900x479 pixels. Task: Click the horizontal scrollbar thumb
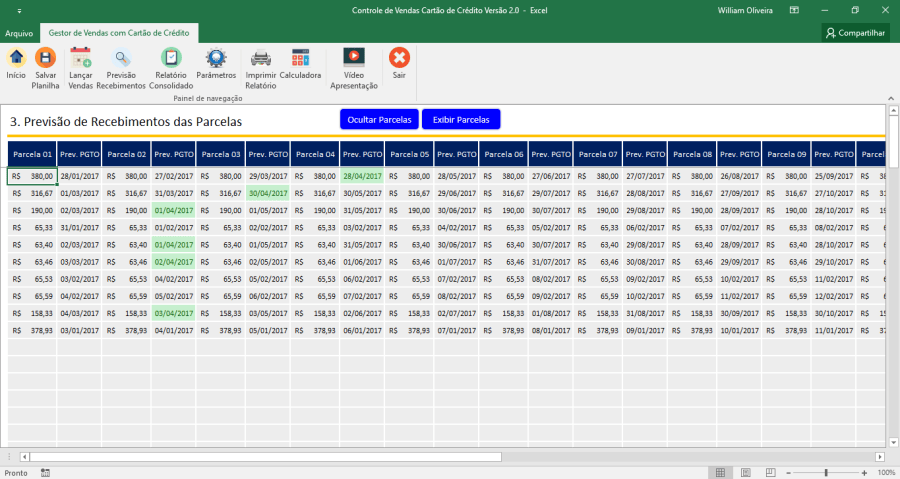(266, 457)
